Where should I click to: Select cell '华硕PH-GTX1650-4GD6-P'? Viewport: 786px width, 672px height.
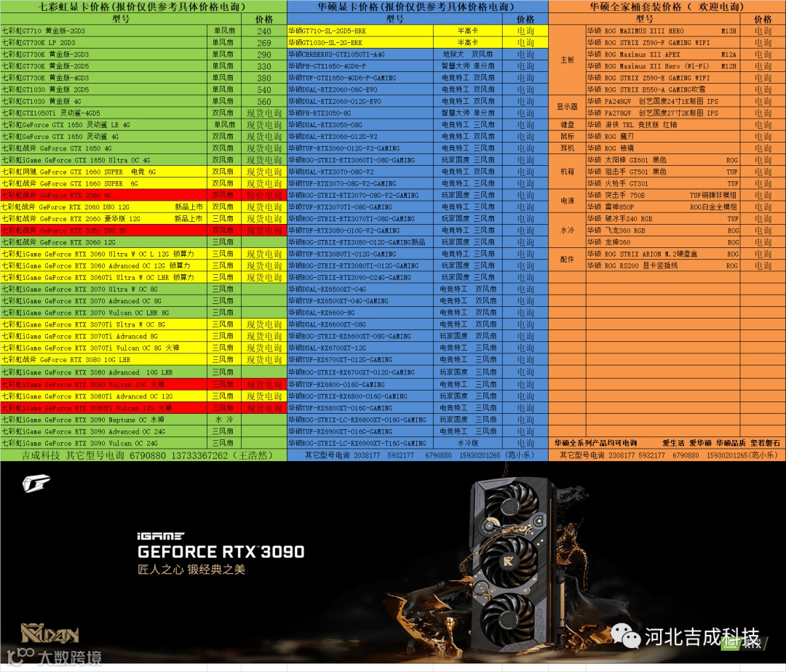click(x=360, y=66)
